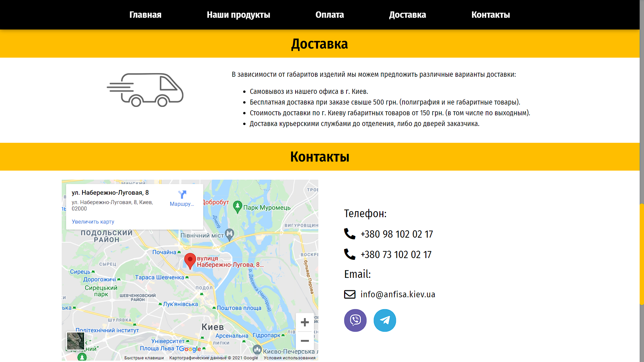The width and height of the screenshot is (644, 362).
Task: Open Контакты menu item
Action: (x=491, y=15)
